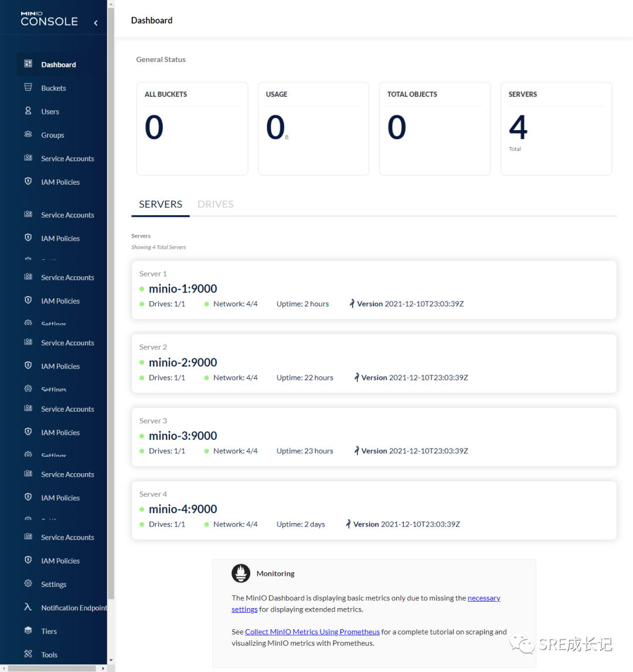The width and height of the screenshot is (633, 672).
Task: Click the green status dot beside minio-1:9000
Action: click(142, 289)
